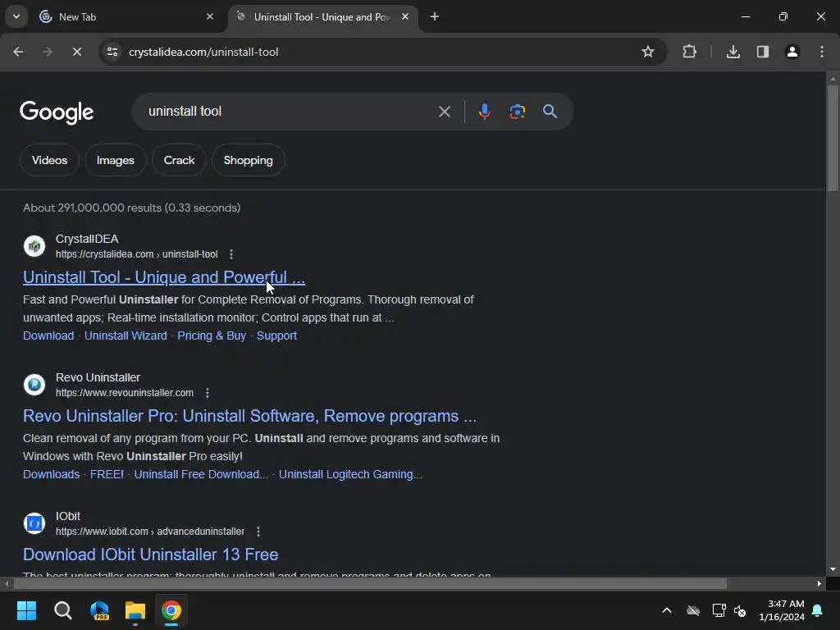Open the Uninstall Wizard sitelink
The image size is (840, 630).
pos(126,336)
